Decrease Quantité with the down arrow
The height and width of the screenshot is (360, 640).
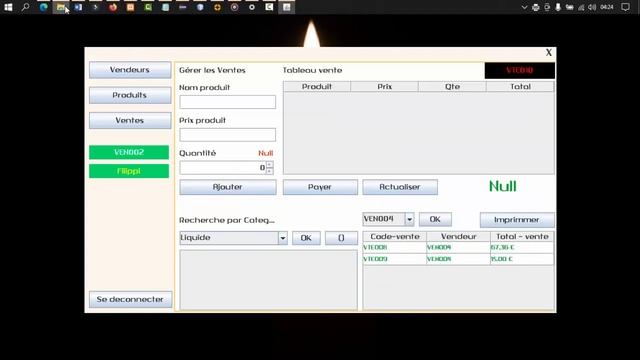click(x=269, y=171)
